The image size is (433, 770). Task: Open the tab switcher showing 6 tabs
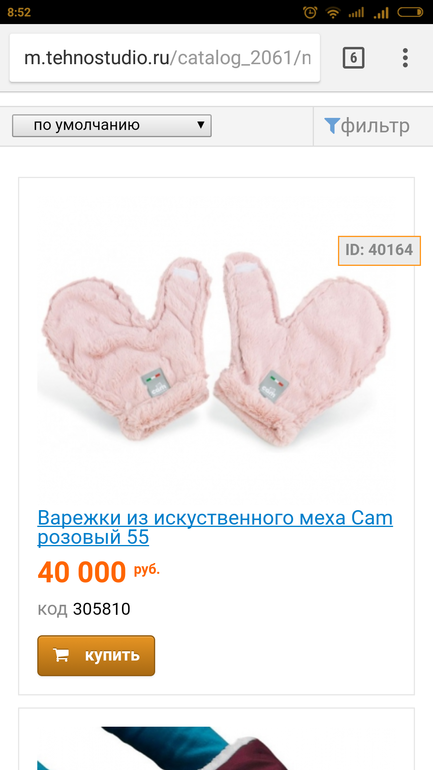353,58
